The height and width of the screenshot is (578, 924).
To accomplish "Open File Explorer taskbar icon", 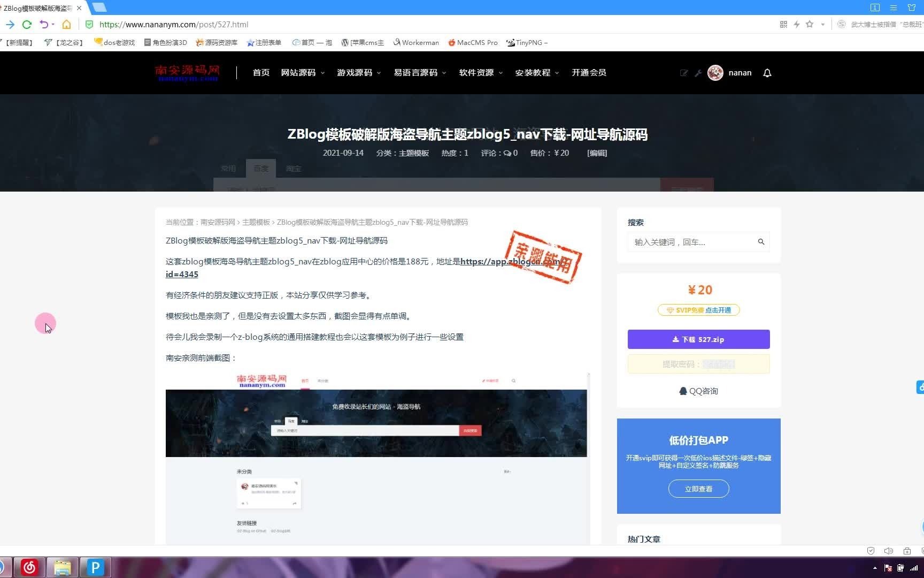I will (62, 567).
